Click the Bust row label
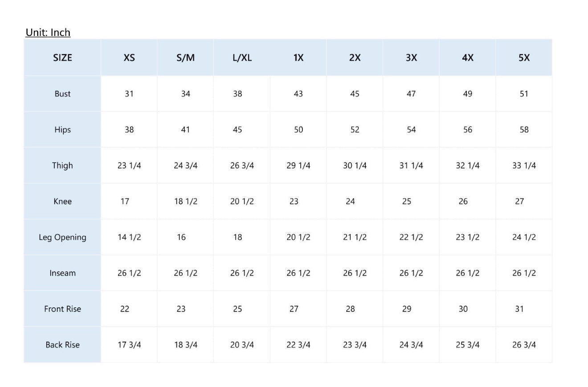 pyautogui.click(x=62, y=94)
